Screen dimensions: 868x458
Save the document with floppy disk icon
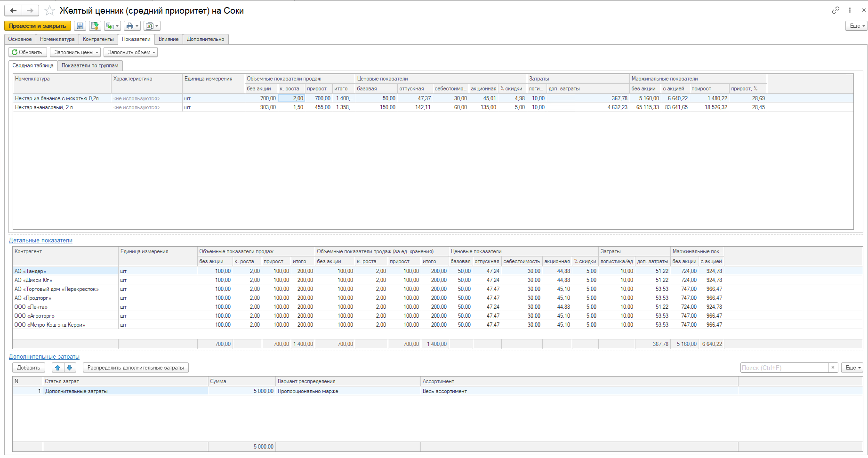click(x=80, y=26)
